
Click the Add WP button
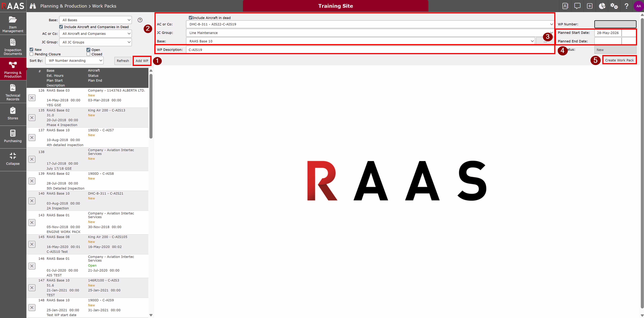(142, 61)
